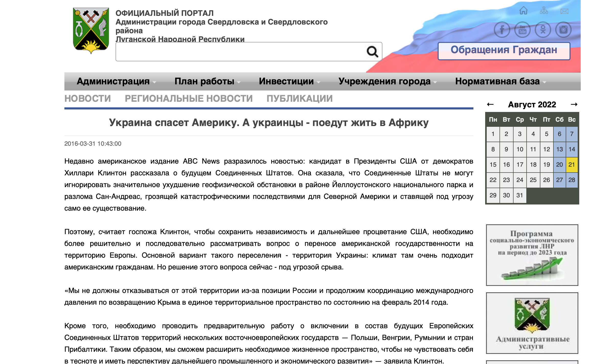Click the Август 2022 calendar title
The width and height of the screenshot is (614, 364).
[x=532, y=105]
